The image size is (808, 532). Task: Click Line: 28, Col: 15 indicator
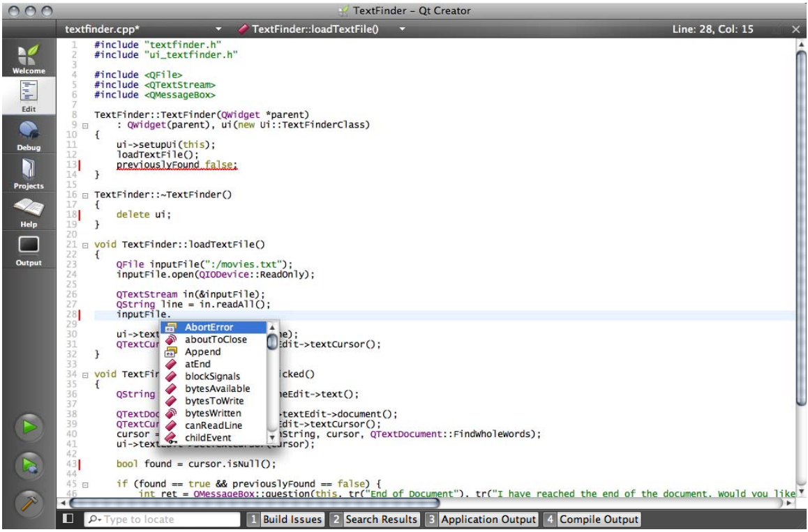(x=712, y=29)
